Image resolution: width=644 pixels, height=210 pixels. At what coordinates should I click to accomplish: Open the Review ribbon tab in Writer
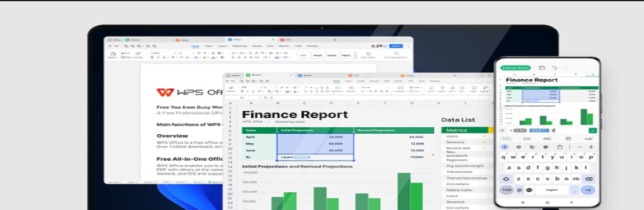click(257, 46)
